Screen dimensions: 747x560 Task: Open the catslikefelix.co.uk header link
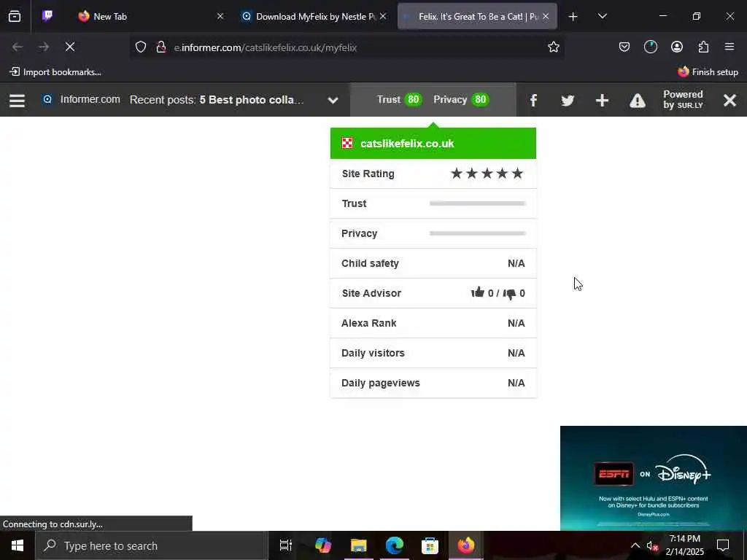(x=407, y=144)
